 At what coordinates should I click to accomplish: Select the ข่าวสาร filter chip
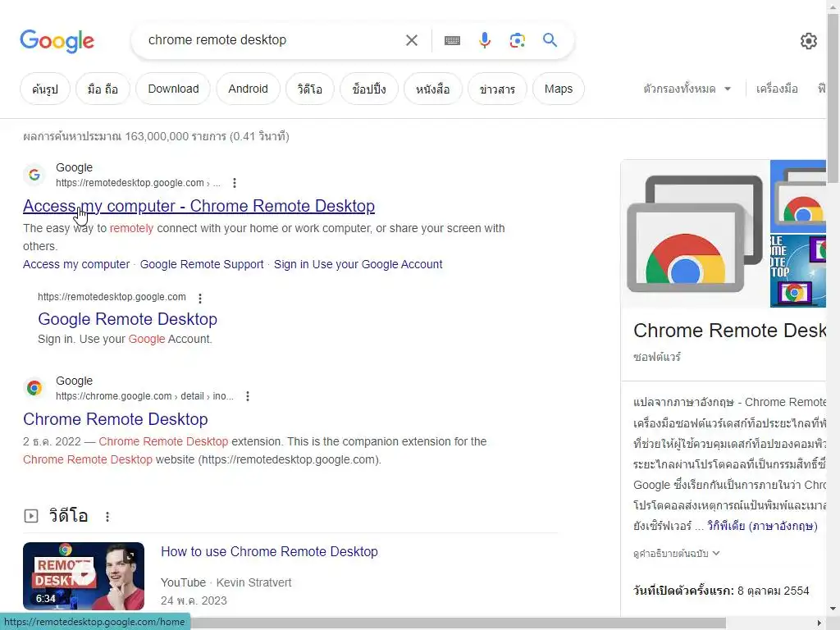(497, 89)
